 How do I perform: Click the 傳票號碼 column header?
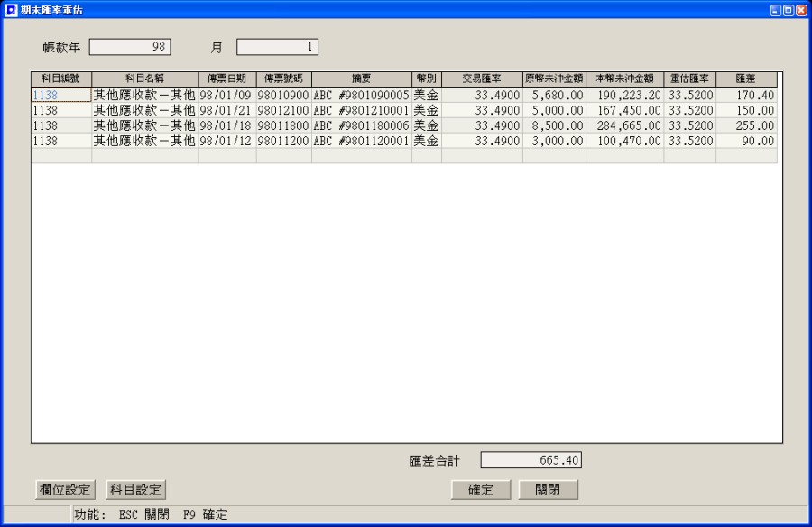click(284, 79)
